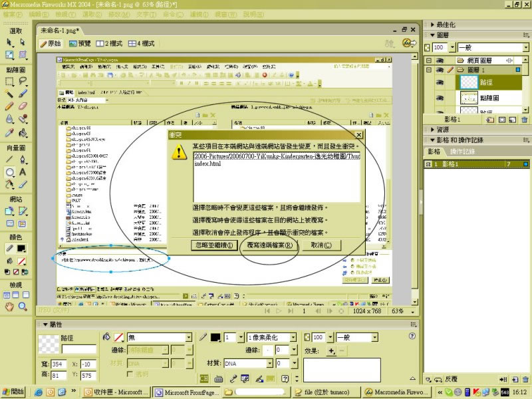Expand the 最佳化 panel

(433, 25)
